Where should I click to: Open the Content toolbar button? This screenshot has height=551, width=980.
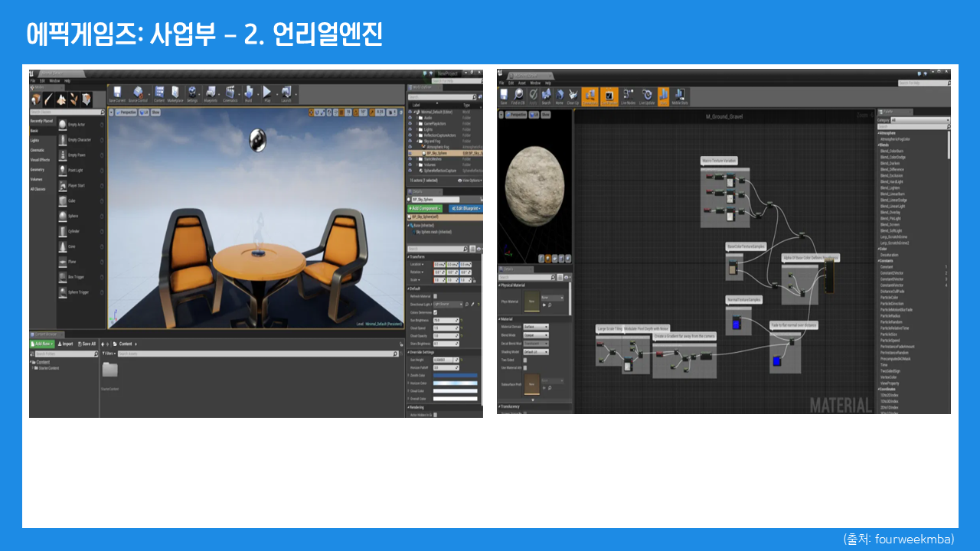point(159,93)
